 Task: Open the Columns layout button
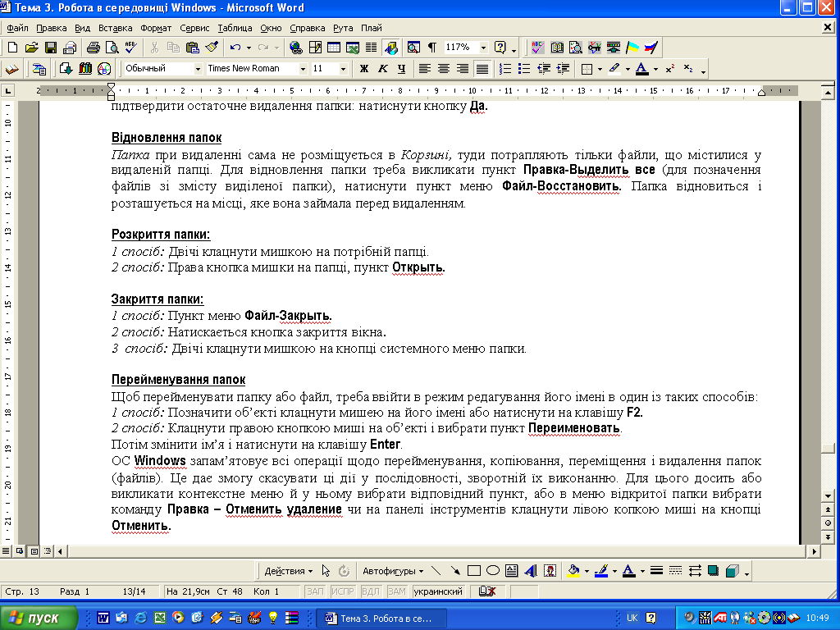point(372,48)
